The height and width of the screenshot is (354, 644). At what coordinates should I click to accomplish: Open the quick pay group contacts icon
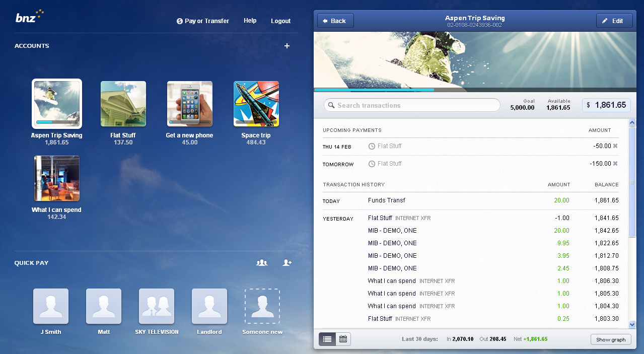[x=262, y=262]
